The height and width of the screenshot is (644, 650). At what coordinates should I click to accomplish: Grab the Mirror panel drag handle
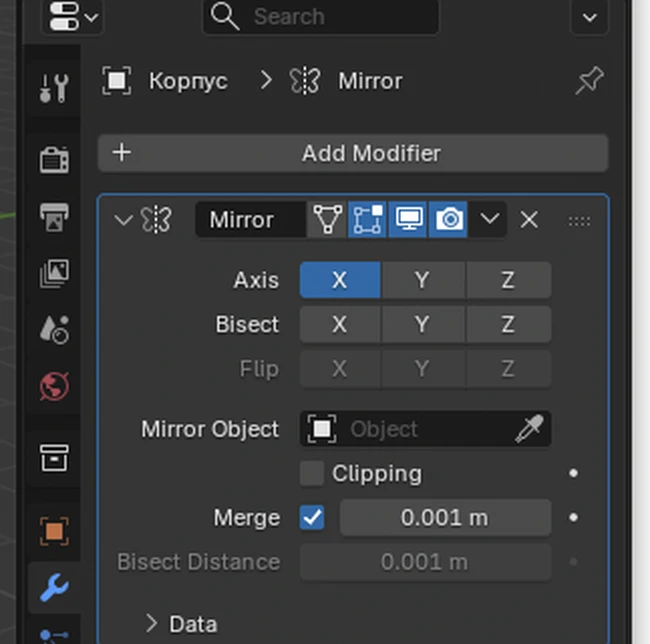579,221
